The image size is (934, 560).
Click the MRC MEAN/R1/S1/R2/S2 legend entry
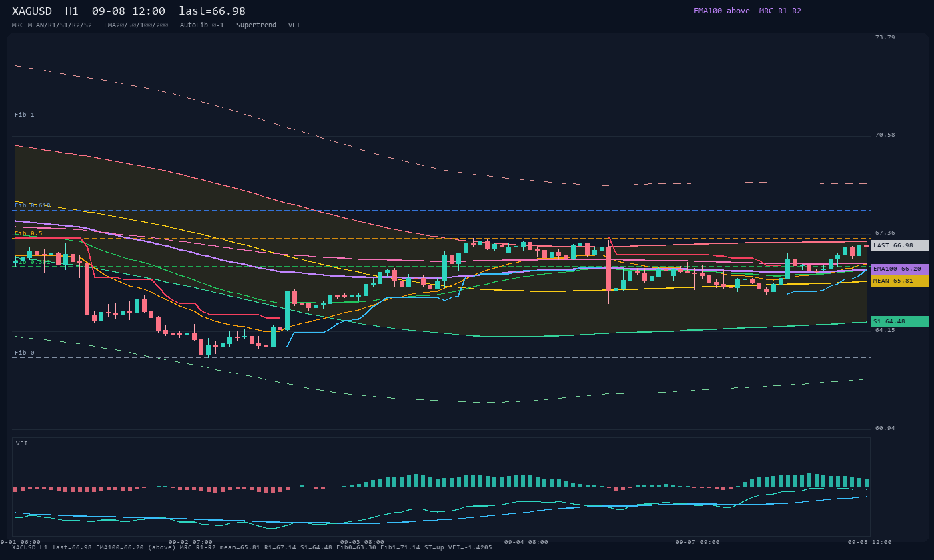pos(52,25)
